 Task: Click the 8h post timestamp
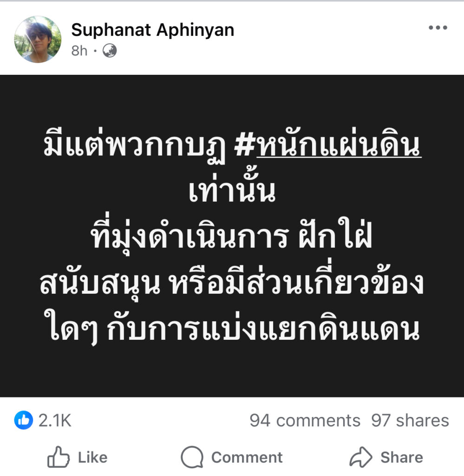[x=79, y=51]
